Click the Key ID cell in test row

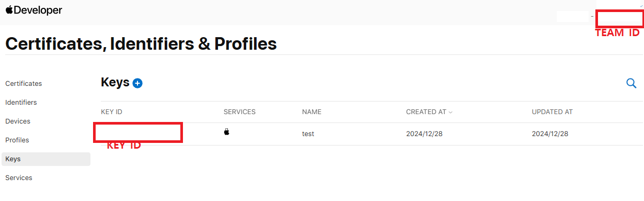(x=138, y=132)
